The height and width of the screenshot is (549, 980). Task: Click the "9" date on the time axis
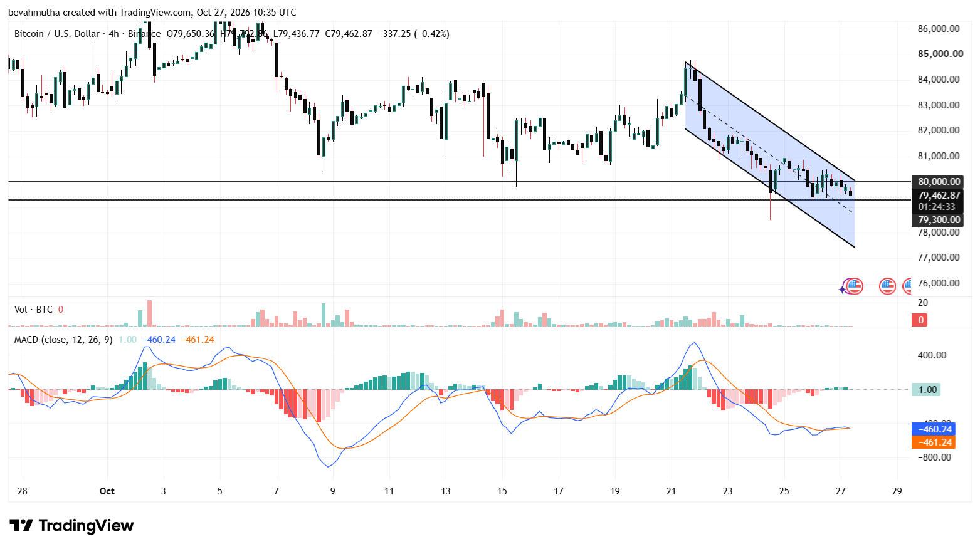[x=333, y=491]
